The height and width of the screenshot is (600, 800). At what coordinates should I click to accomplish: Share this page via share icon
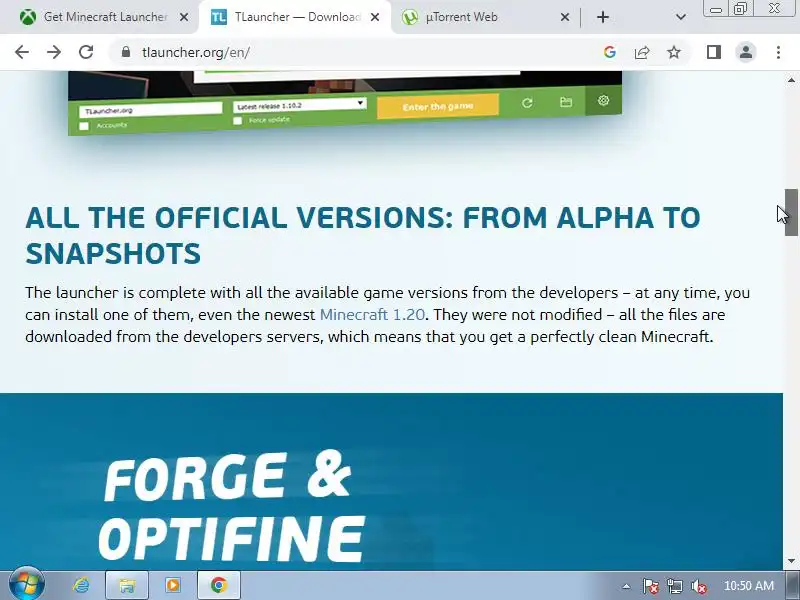point(642,52)
